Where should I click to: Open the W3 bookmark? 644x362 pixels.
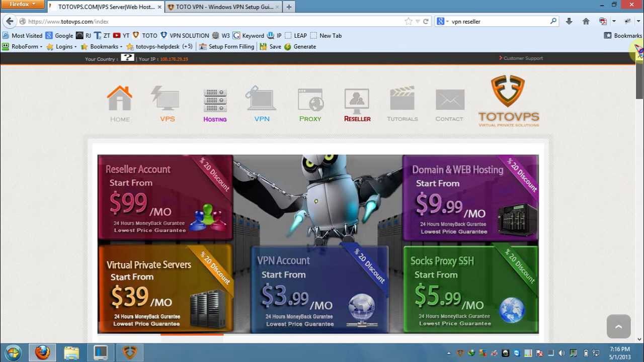(221, 36)
